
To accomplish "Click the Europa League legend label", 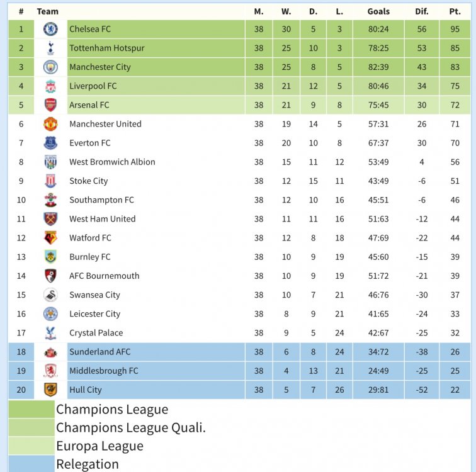I will (x=99, y=446).
